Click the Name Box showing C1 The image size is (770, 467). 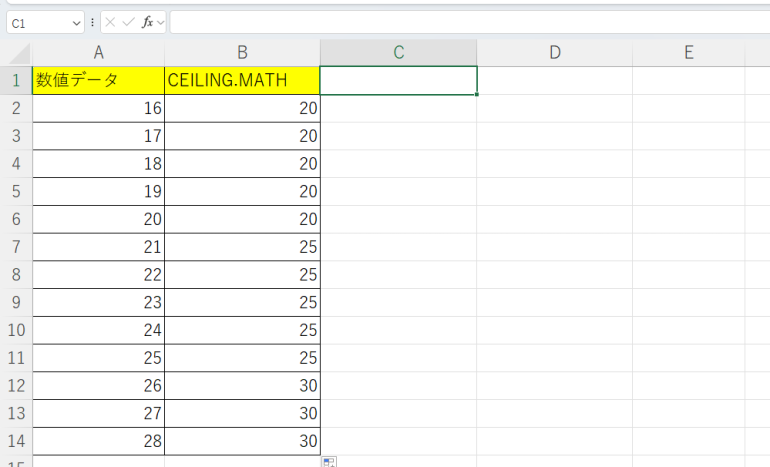click(38, 22)
